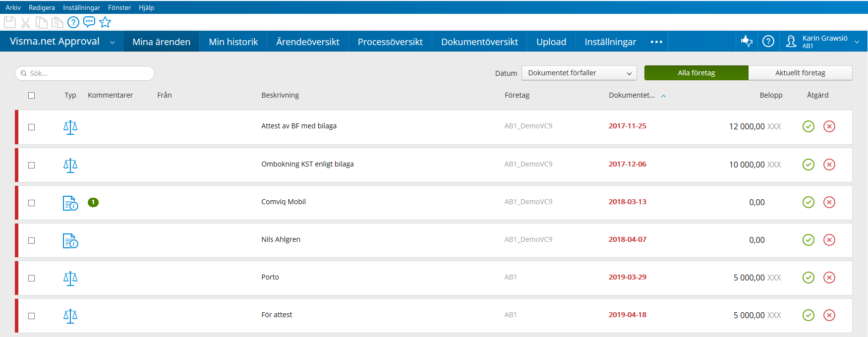Switch filter to Alla företag
The width and height of the screenshot is (868, 337).
click(x=696, y=73)
